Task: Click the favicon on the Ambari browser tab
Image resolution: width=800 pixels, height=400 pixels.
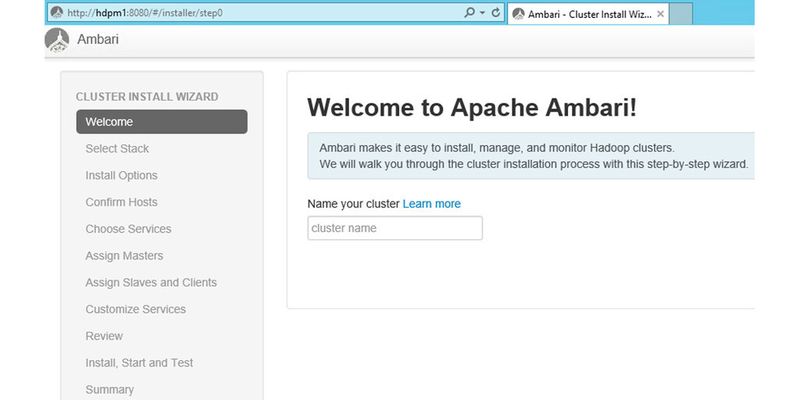Action: click(518, 14)
